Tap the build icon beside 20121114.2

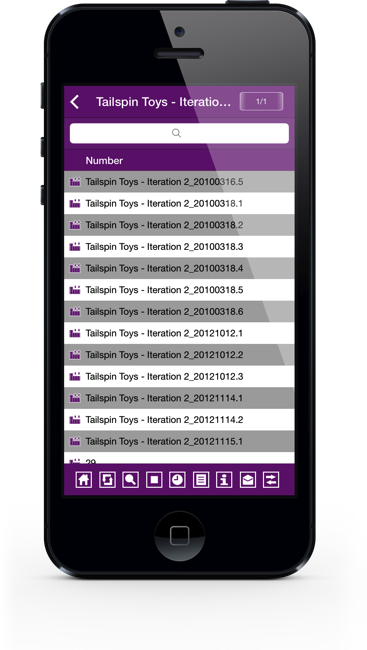point(75,420)
